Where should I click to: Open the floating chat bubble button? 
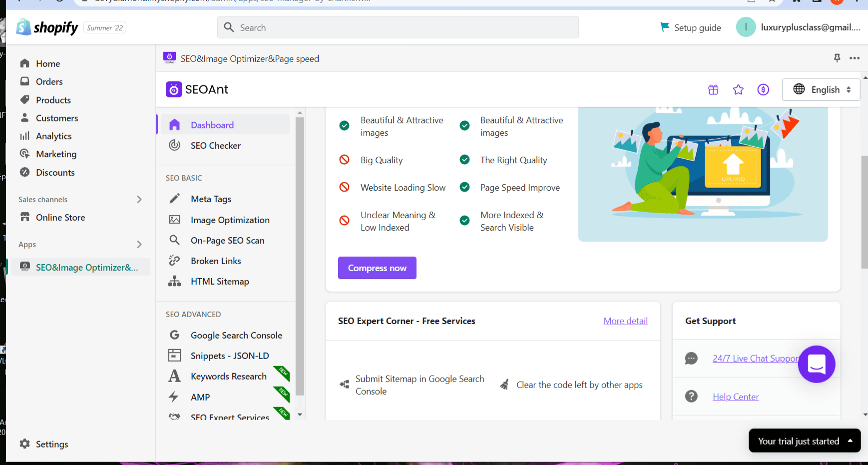(817, 364)
